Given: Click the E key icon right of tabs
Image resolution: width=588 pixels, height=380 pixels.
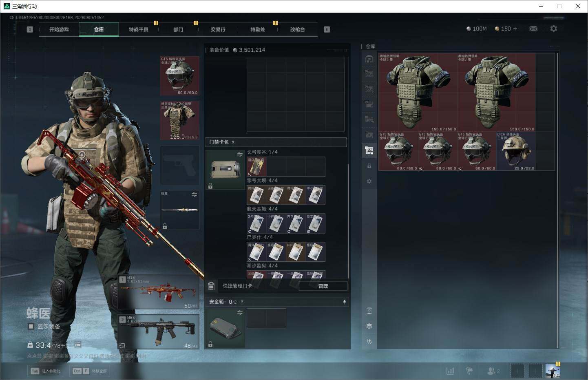Looking at the screenshot, I should coord(327,29).
